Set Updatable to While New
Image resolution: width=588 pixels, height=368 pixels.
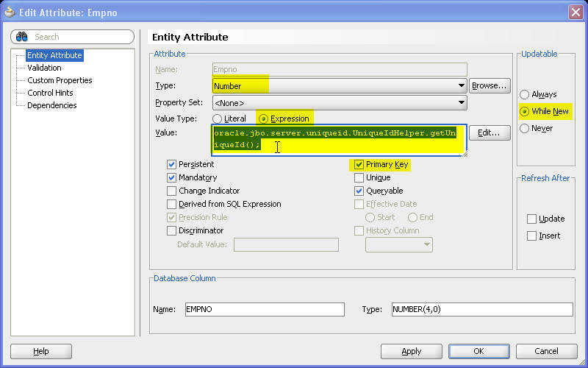(x=525, y=111)
